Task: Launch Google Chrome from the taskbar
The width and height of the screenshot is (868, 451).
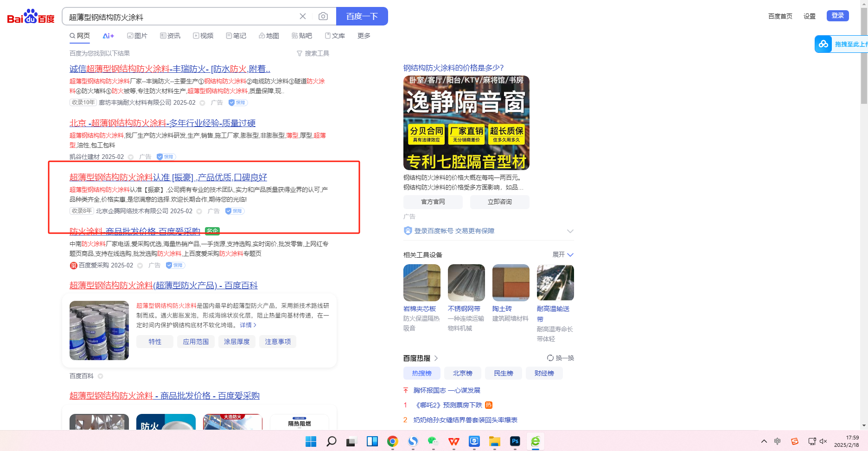Action: click(x=393, y=441)
